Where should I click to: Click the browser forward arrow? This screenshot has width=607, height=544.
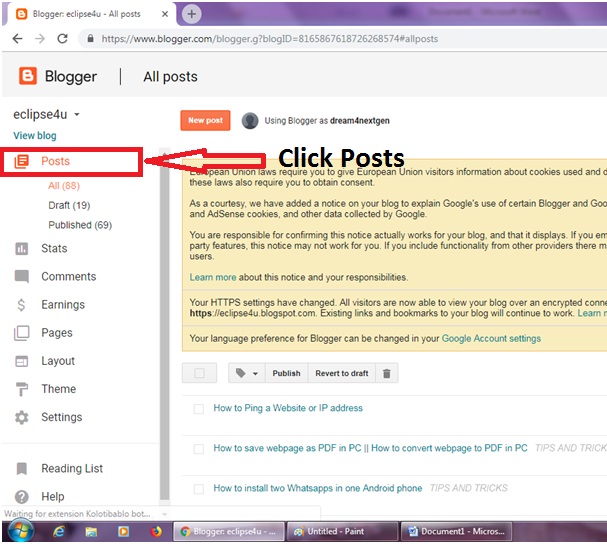click(x=40, y=38)
